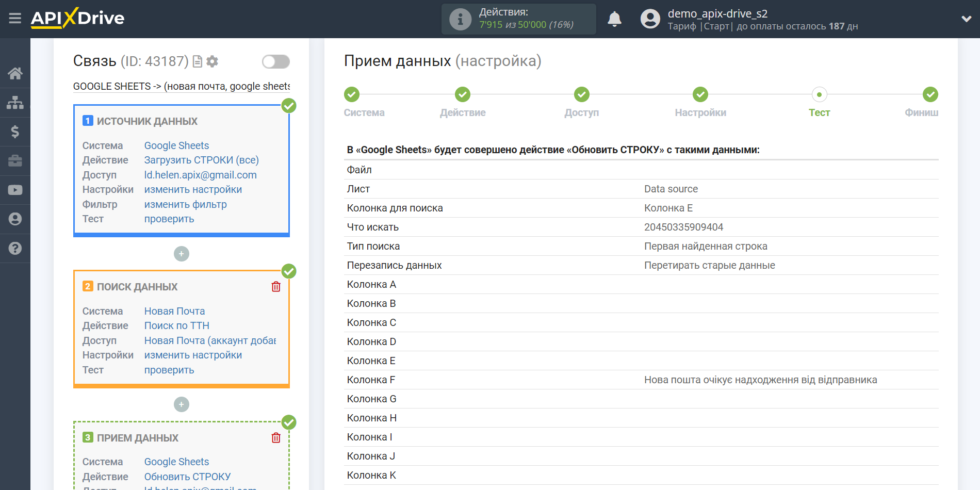
Task: Click Загрузить СТРОКИ (все) link
Action: (201, 160)
